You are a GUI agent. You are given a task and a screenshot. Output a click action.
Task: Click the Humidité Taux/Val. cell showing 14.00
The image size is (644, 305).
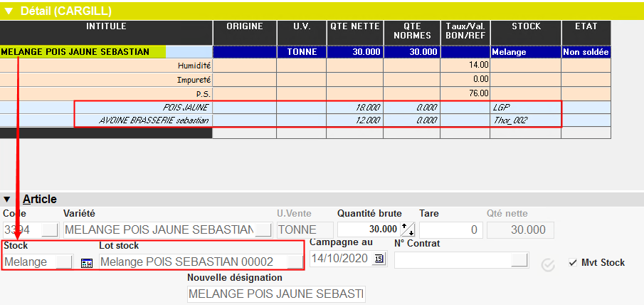[x=465, y=66]
